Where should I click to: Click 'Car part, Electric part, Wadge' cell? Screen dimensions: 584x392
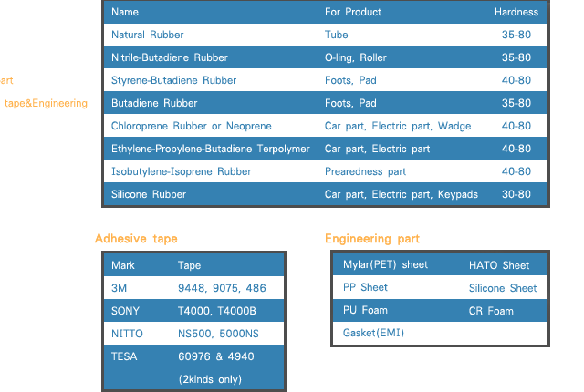coord(398,126)
